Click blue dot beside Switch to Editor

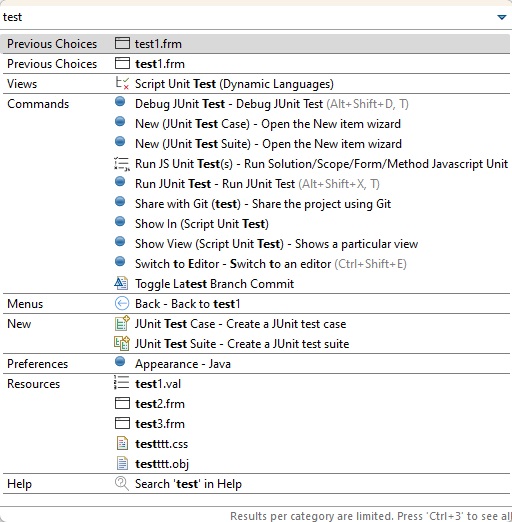click(x=120, y=262)
